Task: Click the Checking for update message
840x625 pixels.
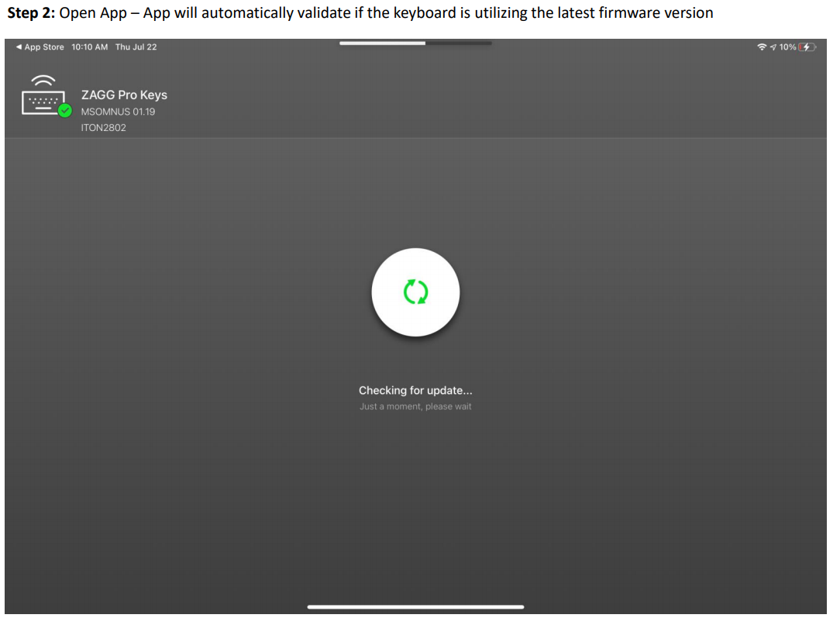Action: coord(415,390)
